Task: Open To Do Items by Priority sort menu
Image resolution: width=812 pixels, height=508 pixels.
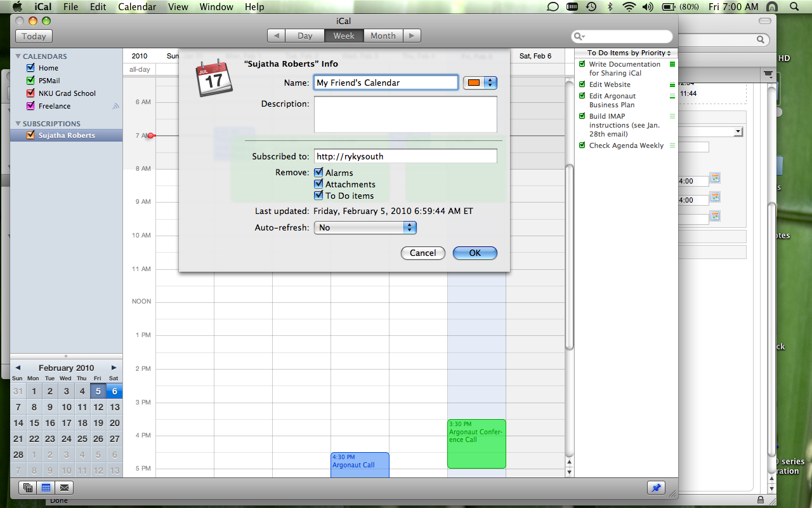Action: pos(629,53)
